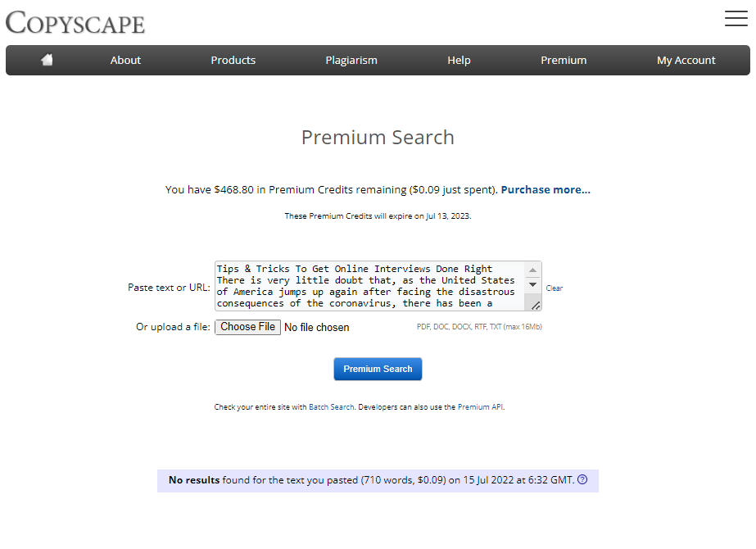
Task: Click the Choose File button
Action: point(248,327)
